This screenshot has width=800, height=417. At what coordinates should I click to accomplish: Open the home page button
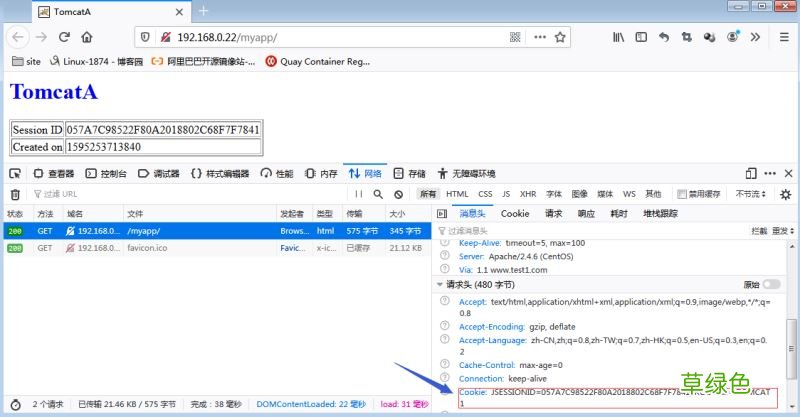coord(87,37)
